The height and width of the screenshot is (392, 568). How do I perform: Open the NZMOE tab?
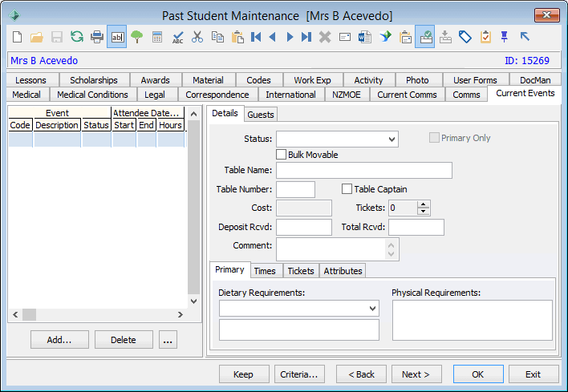click(x=347, y=95)
